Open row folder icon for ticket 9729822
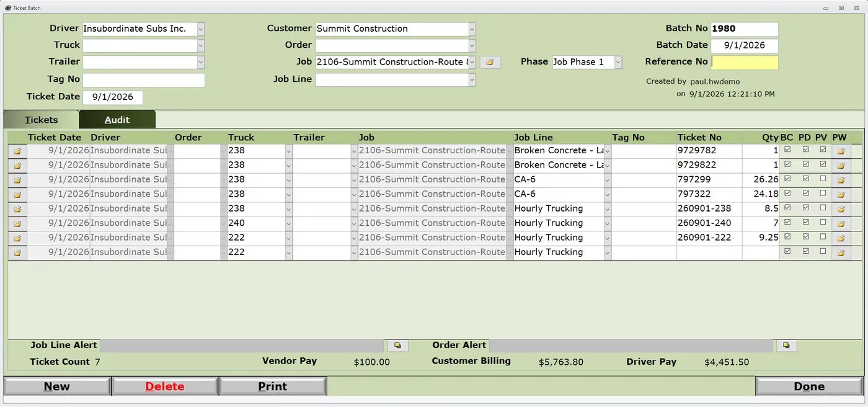Screen dimensions: 868x407 [17, 165]
